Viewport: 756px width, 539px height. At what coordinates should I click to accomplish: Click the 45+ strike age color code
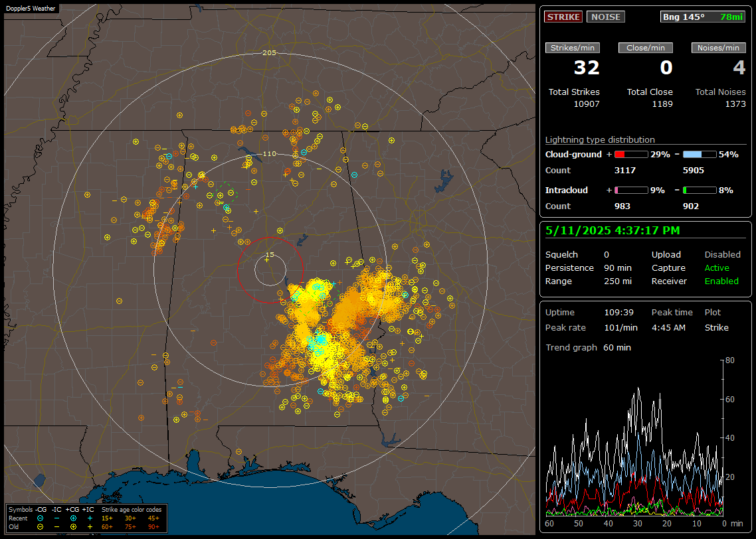point(153,518)
